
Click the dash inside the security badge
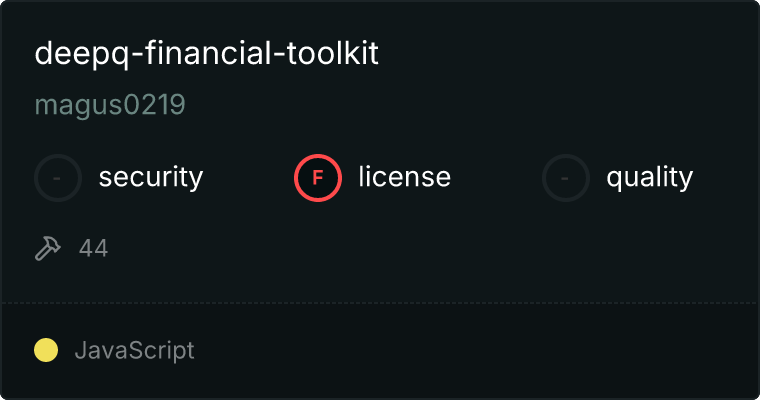58,178
